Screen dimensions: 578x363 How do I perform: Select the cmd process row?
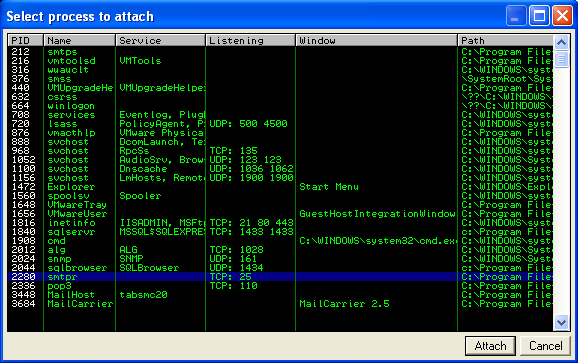pyautogui.click(x=280, y=241)
